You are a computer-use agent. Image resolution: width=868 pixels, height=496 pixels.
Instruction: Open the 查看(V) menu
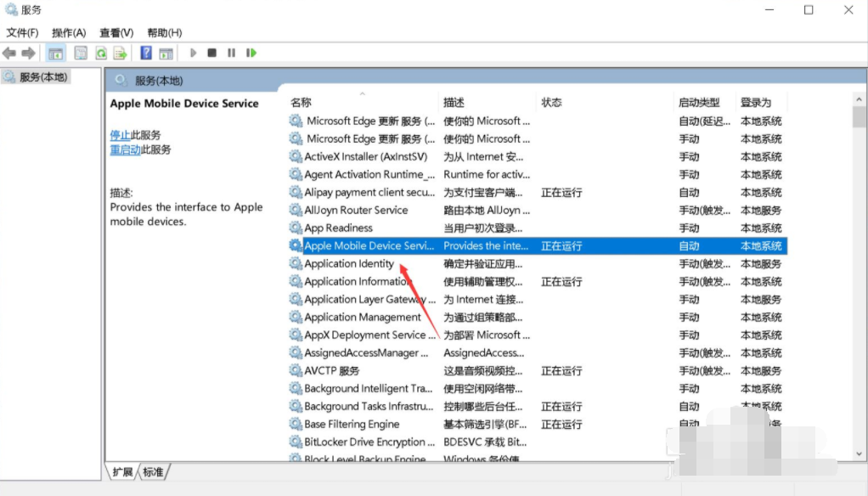116,32
